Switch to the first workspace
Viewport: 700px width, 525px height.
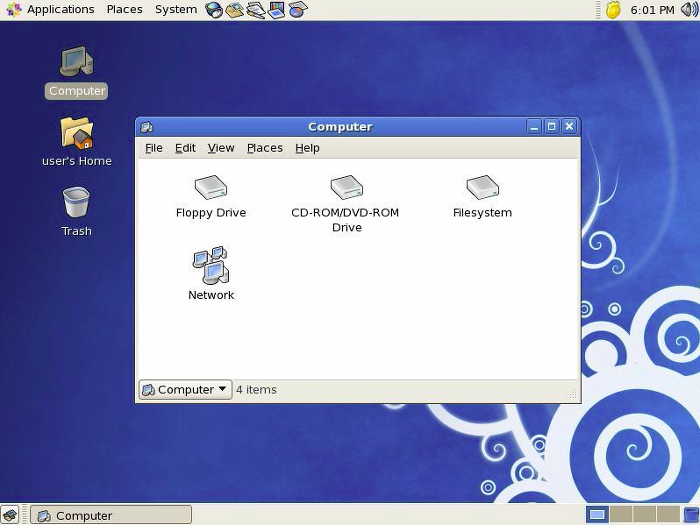click(597, 515)
